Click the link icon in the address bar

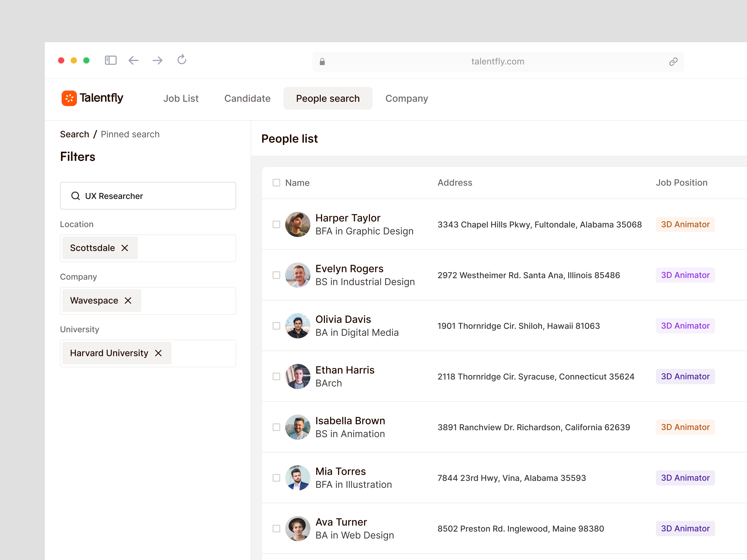click(673, 61)
